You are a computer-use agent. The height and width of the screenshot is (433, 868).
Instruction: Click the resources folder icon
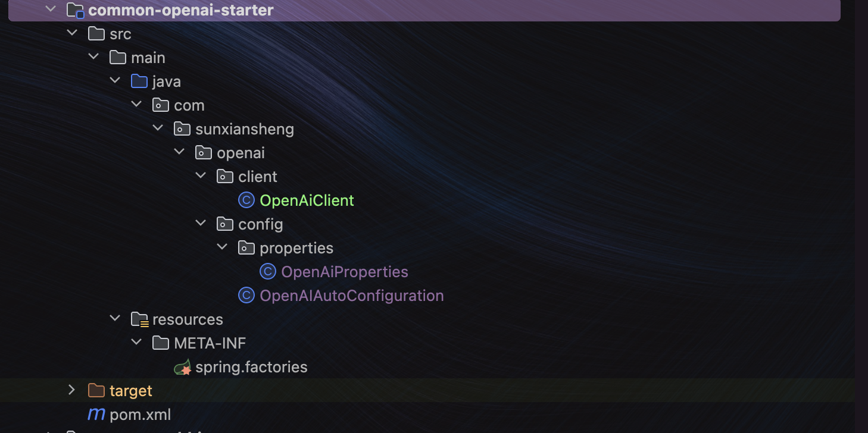click(x=139, y=319)
